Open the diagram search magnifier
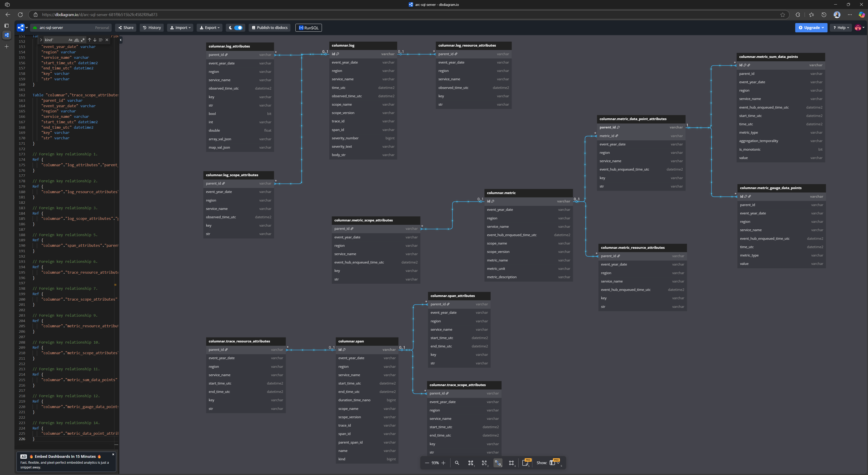The width and height of the screenshot is (868, 475). [457, 463]
